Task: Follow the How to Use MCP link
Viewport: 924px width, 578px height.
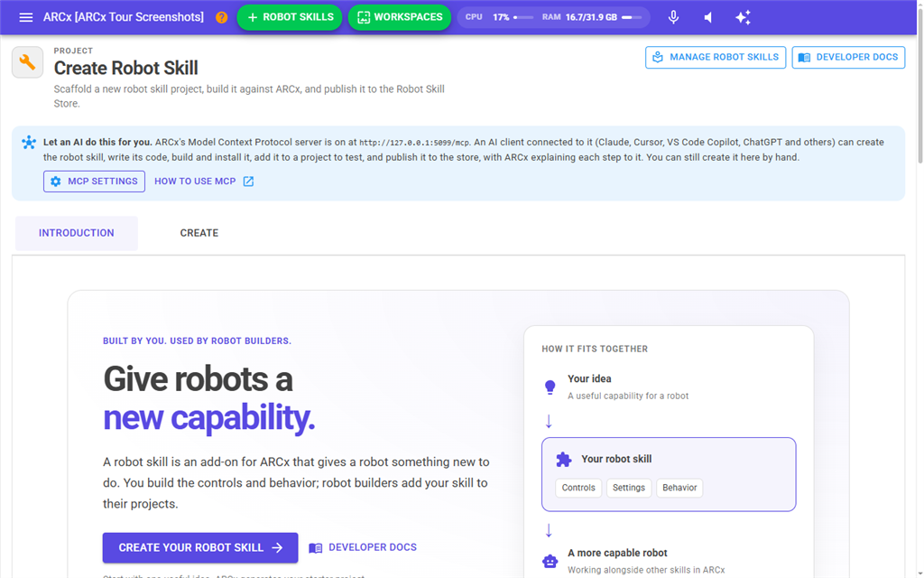Action: click(x=204, y=182)
